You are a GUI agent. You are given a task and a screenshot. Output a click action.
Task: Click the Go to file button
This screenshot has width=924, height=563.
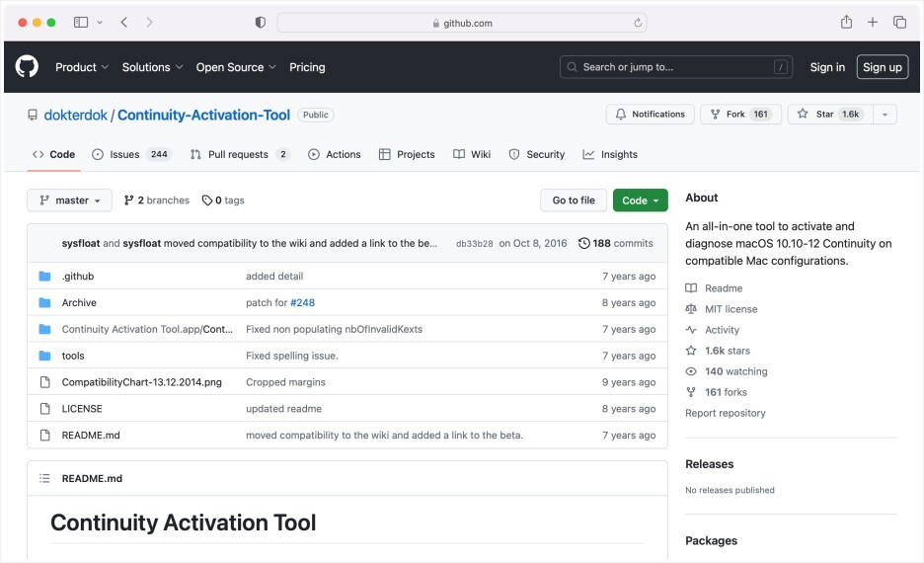click(574, 201)
